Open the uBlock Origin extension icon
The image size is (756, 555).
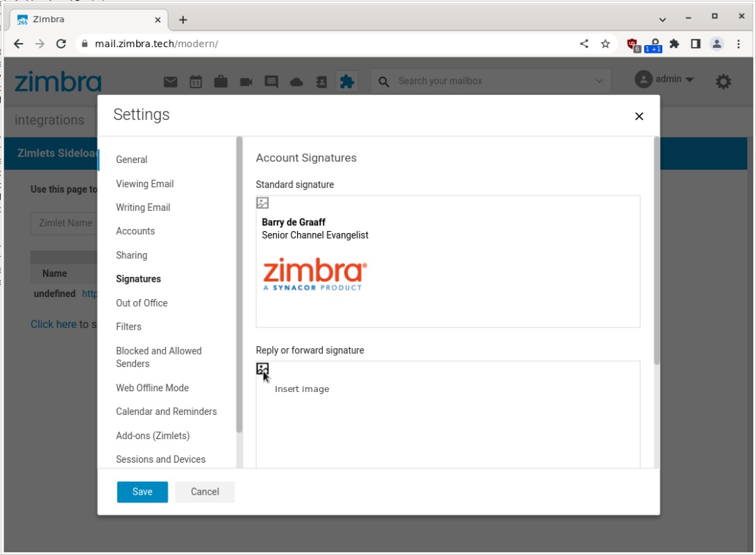632,44
